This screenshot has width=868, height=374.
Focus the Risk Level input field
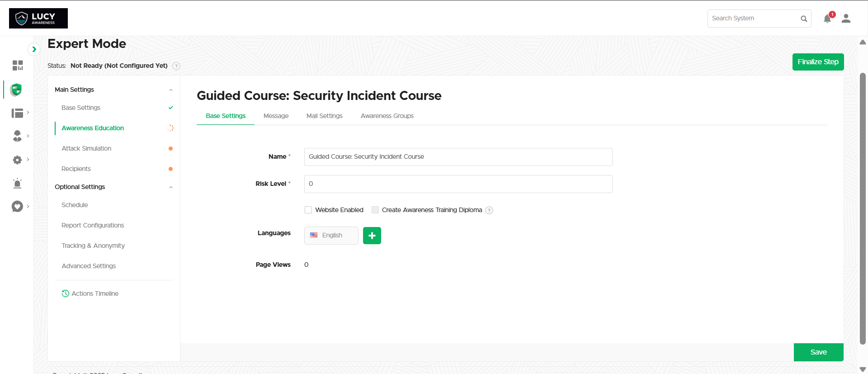[x=458, y=184]
